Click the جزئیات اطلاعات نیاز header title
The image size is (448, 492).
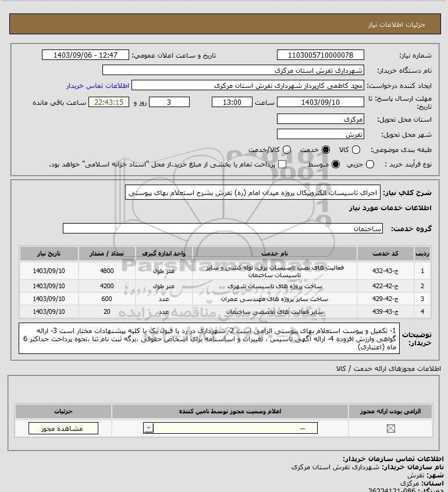coord(396,24)
